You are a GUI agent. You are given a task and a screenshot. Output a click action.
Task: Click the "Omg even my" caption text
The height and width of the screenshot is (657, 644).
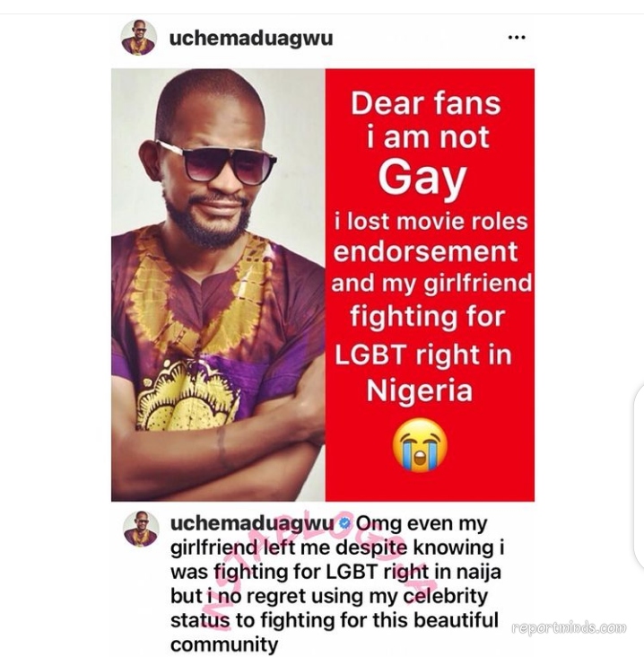click(x=422, y=524)
